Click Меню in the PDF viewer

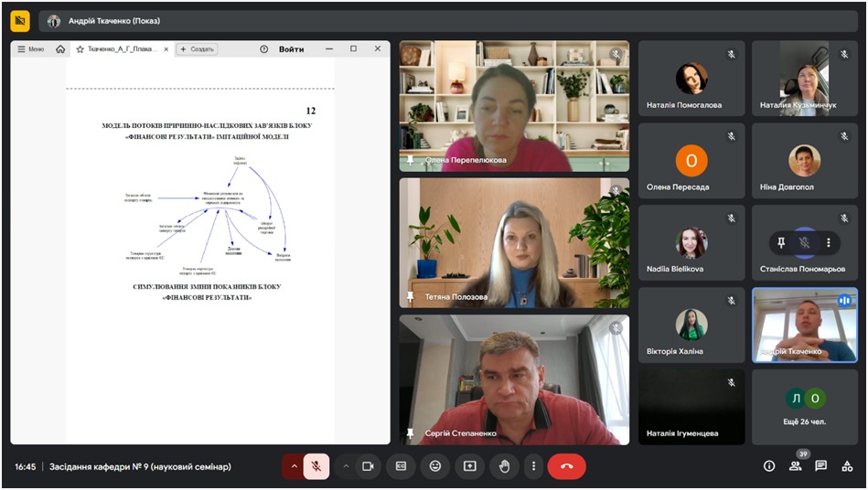coord(30,49)
